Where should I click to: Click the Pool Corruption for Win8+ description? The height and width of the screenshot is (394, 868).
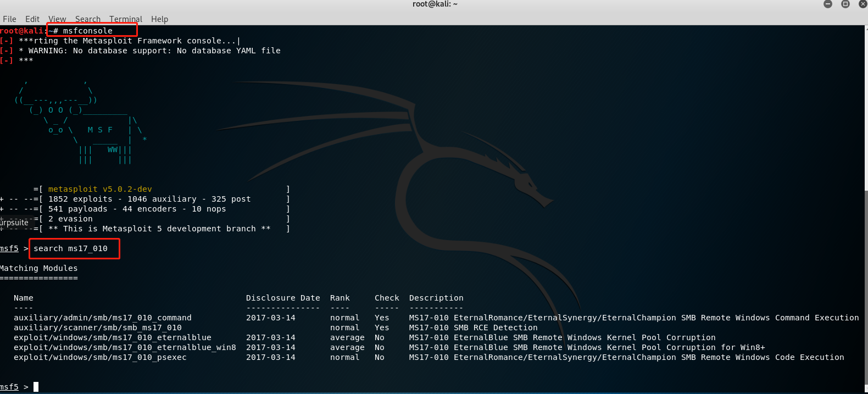coord(587,347)
